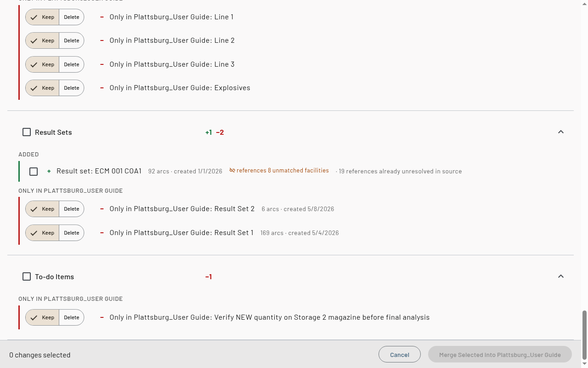This screenshot has width=588, height=368.
Task: Click the green plus icon beside ECM 001 COA1
Action: pos(49,171)
